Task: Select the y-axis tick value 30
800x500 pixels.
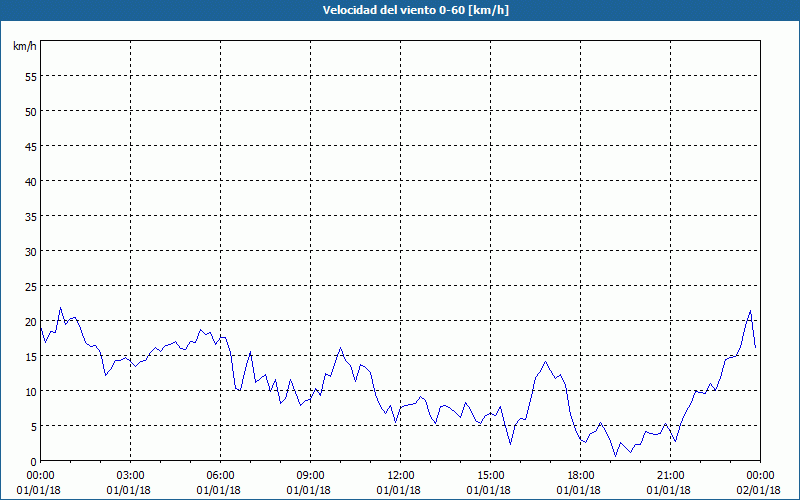Action: click(31, 252)
